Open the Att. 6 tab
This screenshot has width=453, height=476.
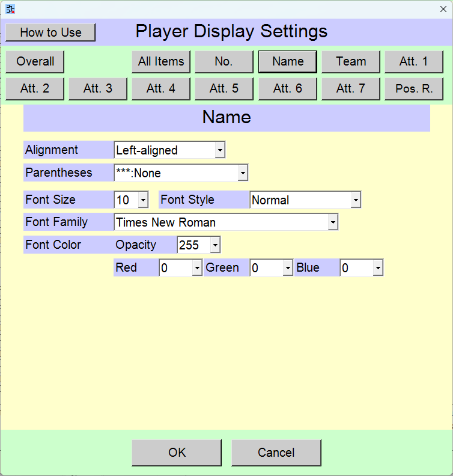coord(288,88)
